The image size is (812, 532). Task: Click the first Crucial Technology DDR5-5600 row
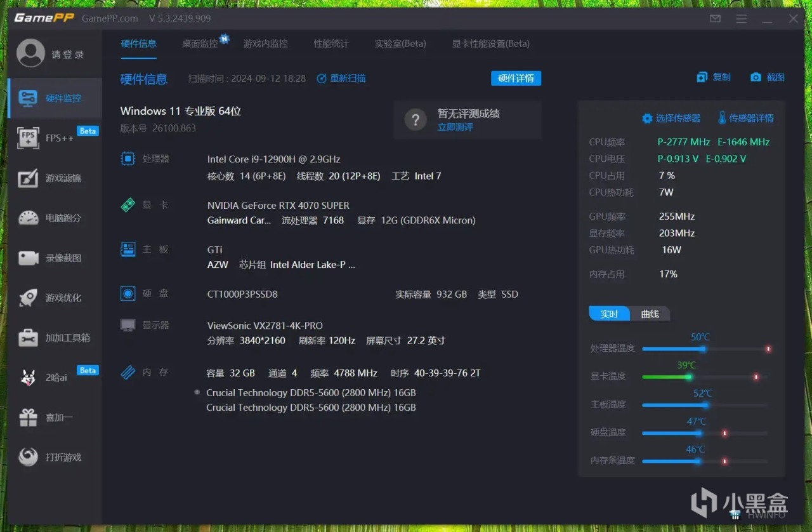pyautogui.click(x=311, y=392)
